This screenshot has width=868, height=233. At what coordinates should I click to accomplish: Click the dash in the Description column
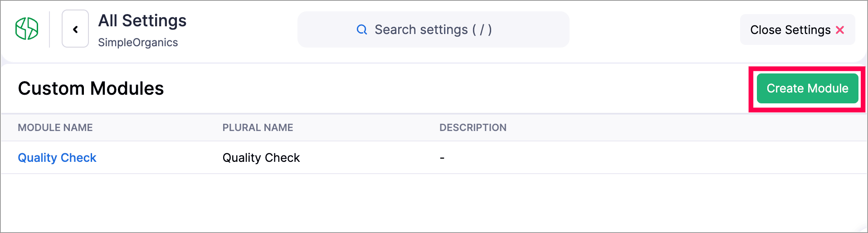(x=442, y=158)
